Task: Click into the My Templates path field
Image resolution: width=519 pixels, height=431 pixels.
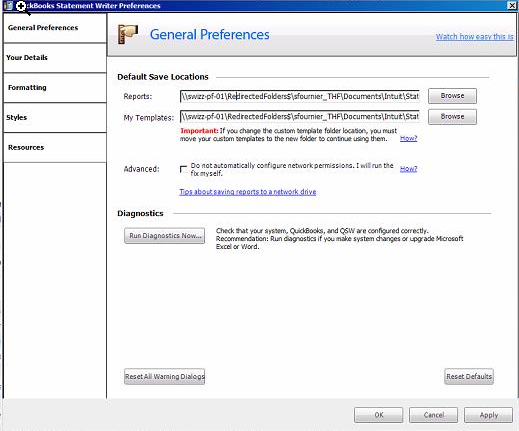Action: (300, 117)
